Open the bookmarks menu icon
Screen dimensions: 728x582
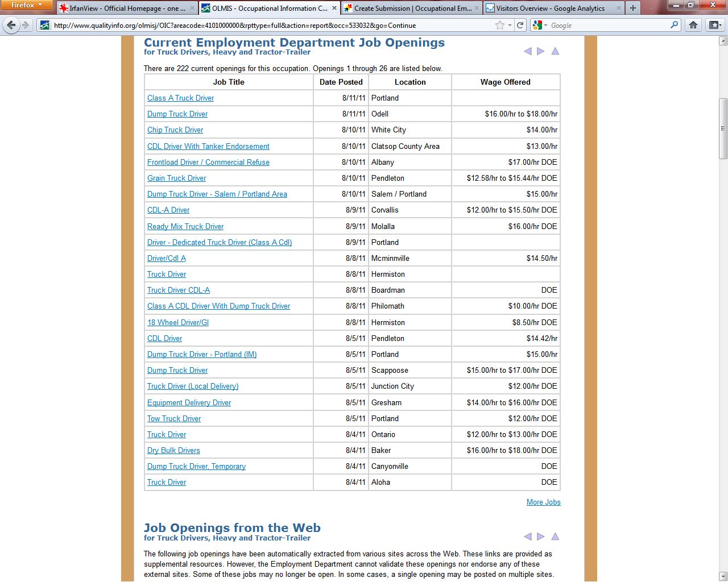(x=714, y=25)
